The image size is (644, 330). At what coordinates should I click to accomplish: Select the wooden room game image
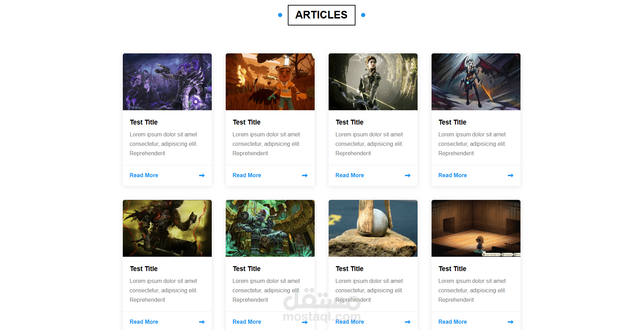click(476, 228)
